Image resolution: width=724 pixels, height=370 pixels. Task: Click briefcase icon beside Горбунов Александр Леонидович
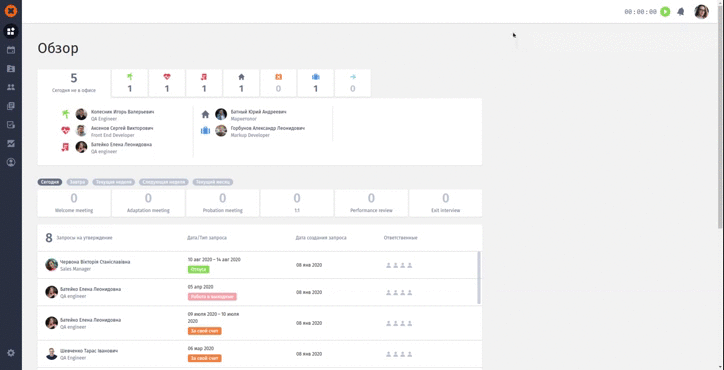[205, 131]
